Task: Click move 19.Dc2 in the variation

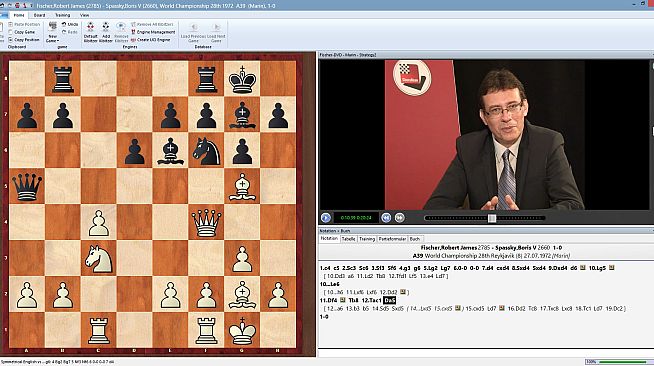Action: [614, 308]
